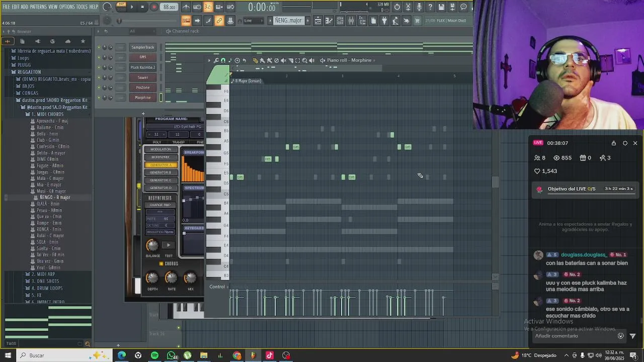Screen dimensions: 644x362
Task: Open the Piano roll wrench tools menu
Action: [216, 60]
